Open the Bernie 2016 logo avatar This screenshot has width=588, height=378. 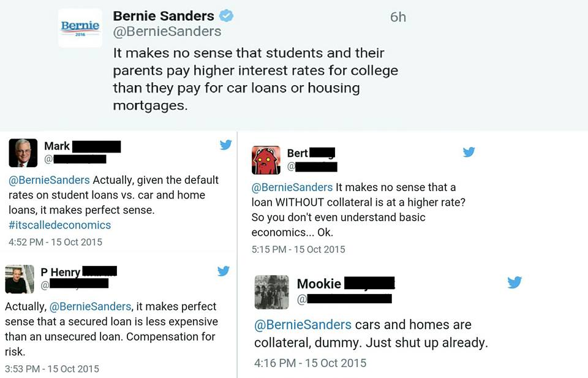80,28
